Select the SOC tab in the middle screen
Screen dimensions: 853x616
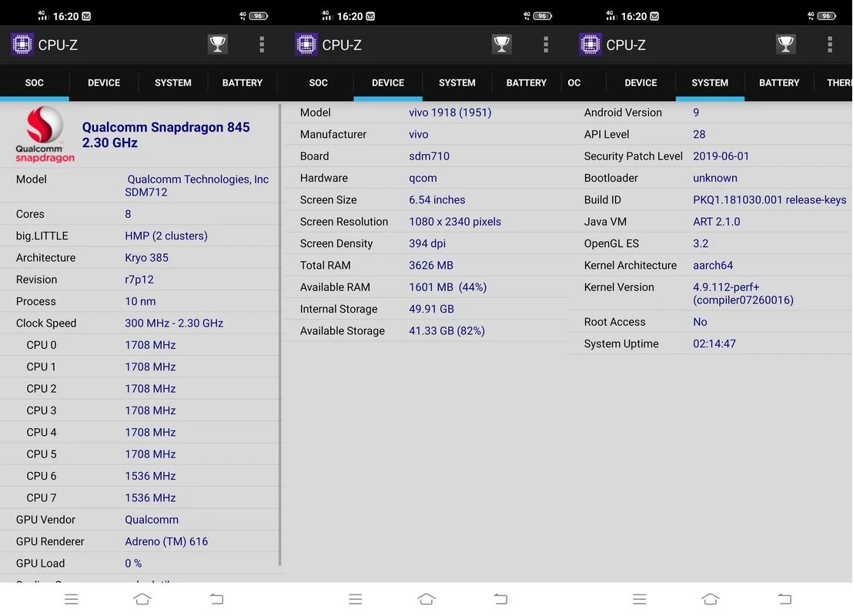318,82
